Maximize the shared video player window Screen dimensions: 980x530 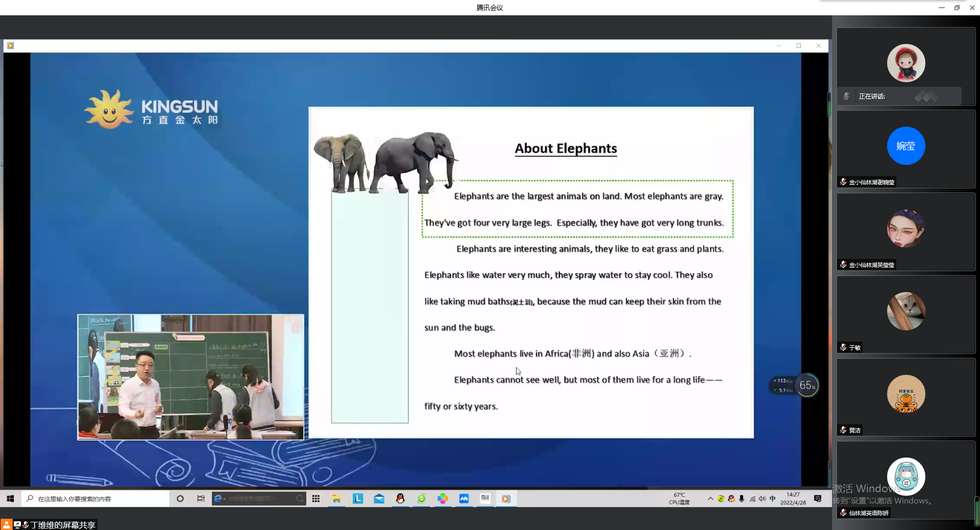pos(799,45)
